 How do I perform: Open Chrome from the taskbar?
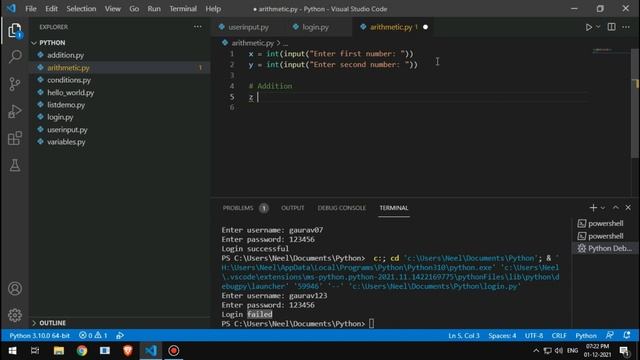(x=82, y=351)
